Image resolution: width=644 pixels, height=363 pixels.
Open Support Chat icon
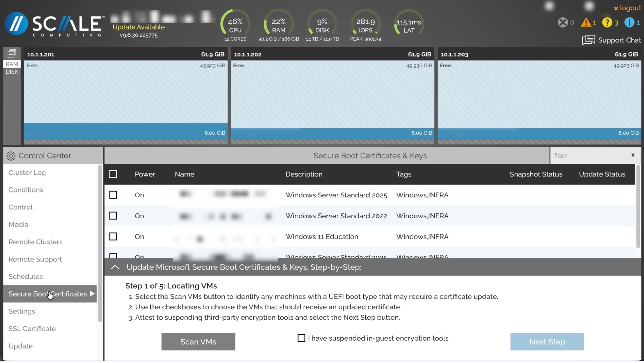click(588, 40)
